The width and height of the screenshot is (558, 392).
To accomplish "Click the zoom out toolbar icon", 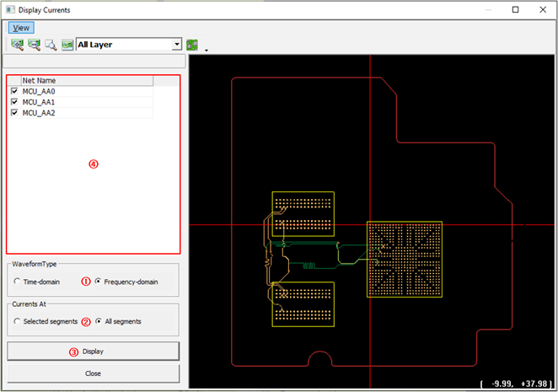I will click(34, 45).
